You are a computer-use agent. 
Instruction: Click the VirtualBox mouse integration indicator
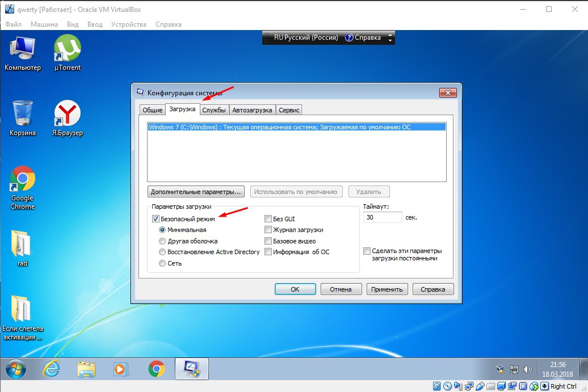coord(534,386)
